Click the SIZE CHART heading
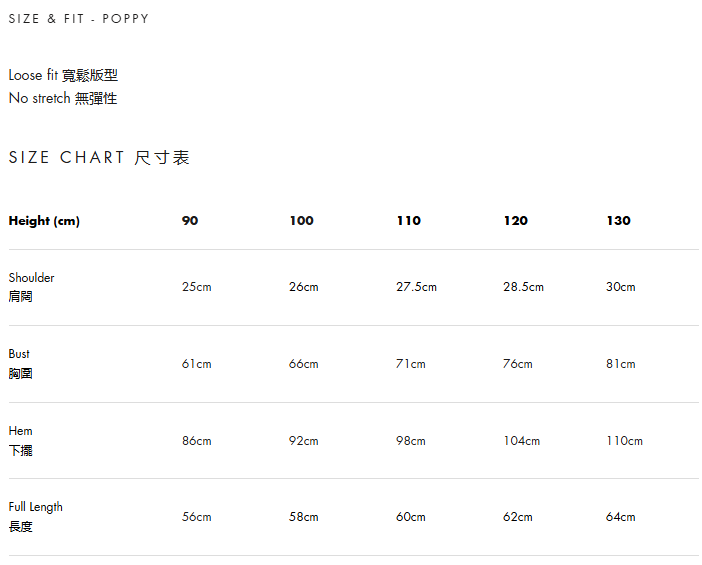Image resolution: width=702 pixels, height=565 pixels. (x=99, y=158)
